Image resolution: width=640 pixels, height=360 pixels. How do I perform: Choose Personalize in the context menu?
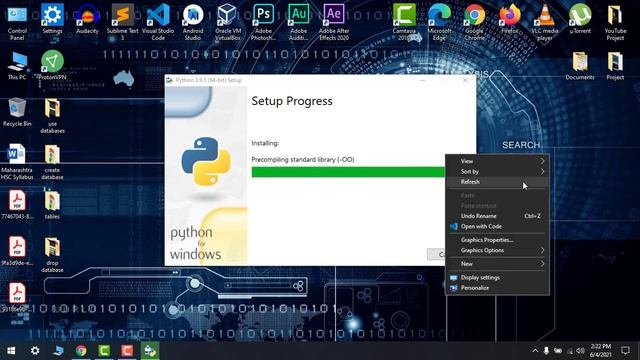(497, 288)
